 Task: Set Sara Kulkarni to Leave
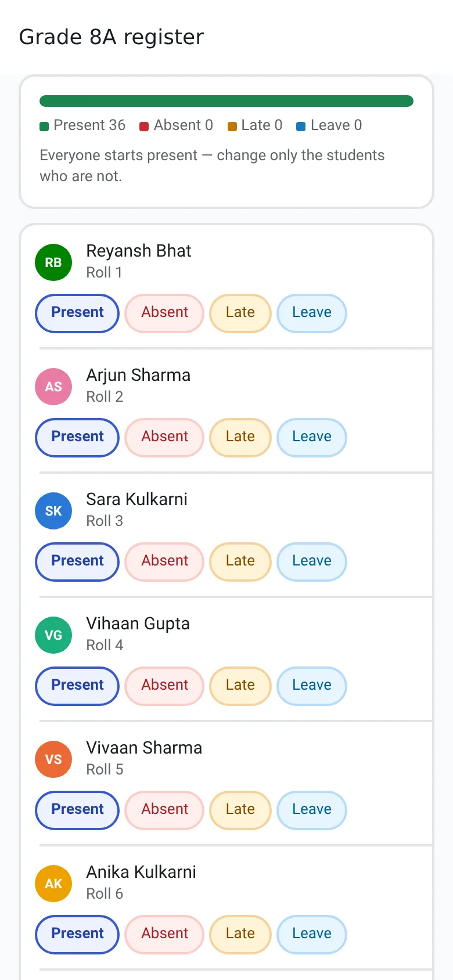[x=312, y=561]
